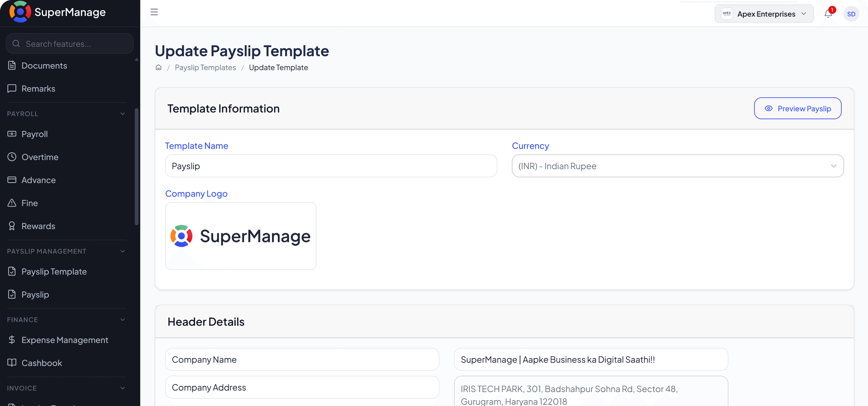
Task: Click the Fine warning triangle icon
Action: tap(12, 203)
